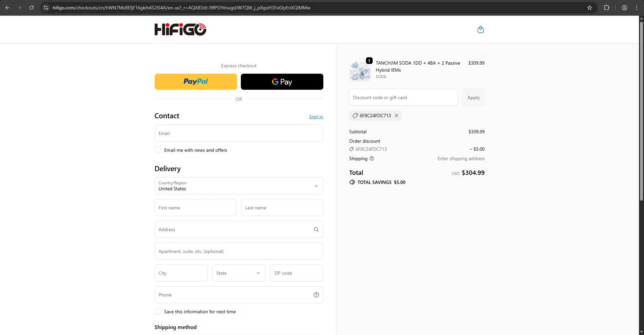
Task: Focus the Address field
Action: click(239, 229)
